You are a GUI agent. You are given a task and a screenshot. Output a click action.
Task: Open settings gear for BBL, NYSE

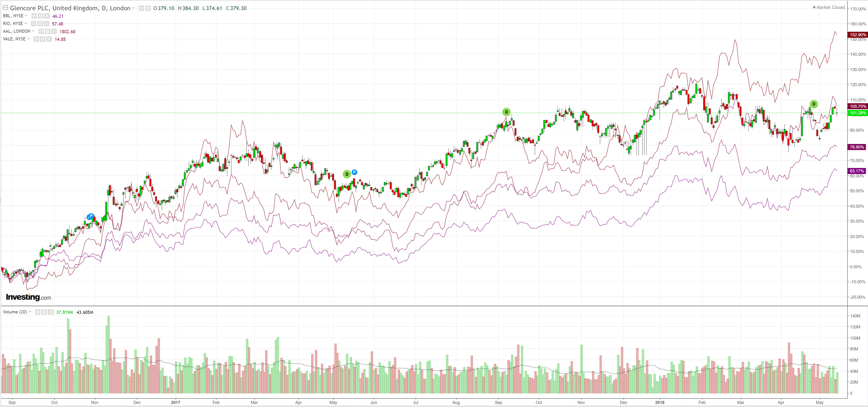click(40, 16)
